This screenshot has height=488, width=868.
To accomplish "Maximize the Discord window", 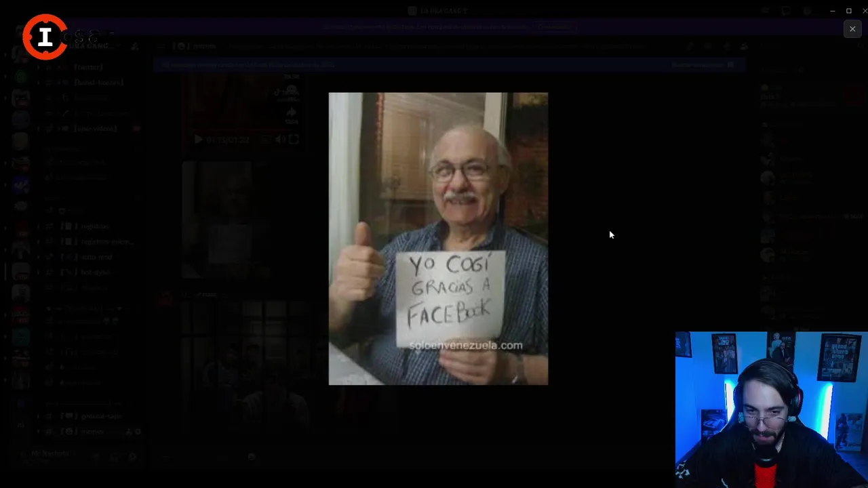I will tap(848, 11).
